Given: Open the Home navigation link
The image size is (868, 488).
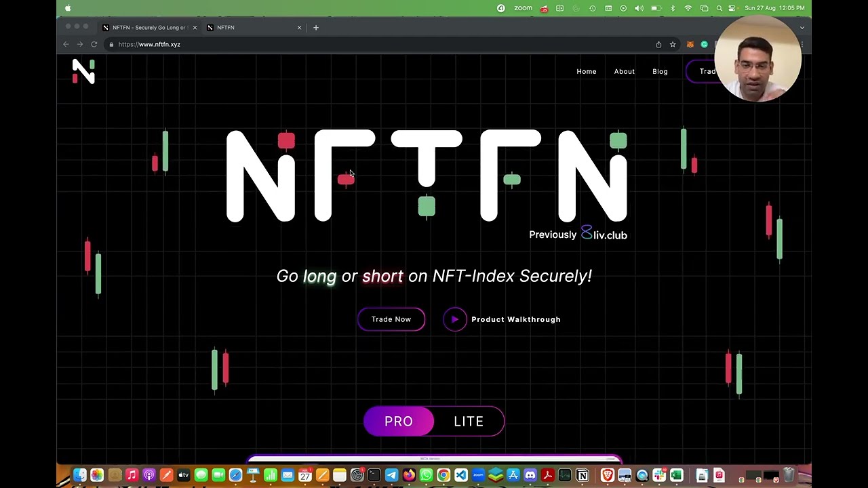Looking at the screenshot, I should pos(587,71).
